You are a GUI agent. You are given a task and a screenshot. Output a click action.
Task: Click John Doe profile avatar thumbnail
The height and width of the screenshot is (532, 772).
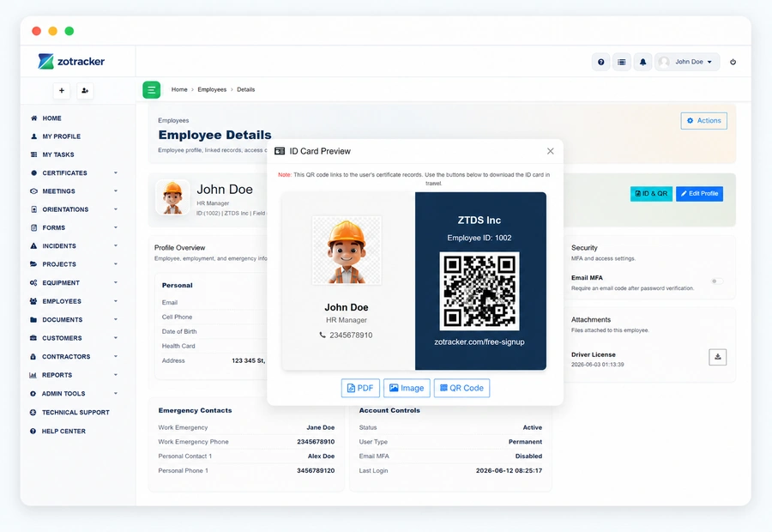point(172,197)
